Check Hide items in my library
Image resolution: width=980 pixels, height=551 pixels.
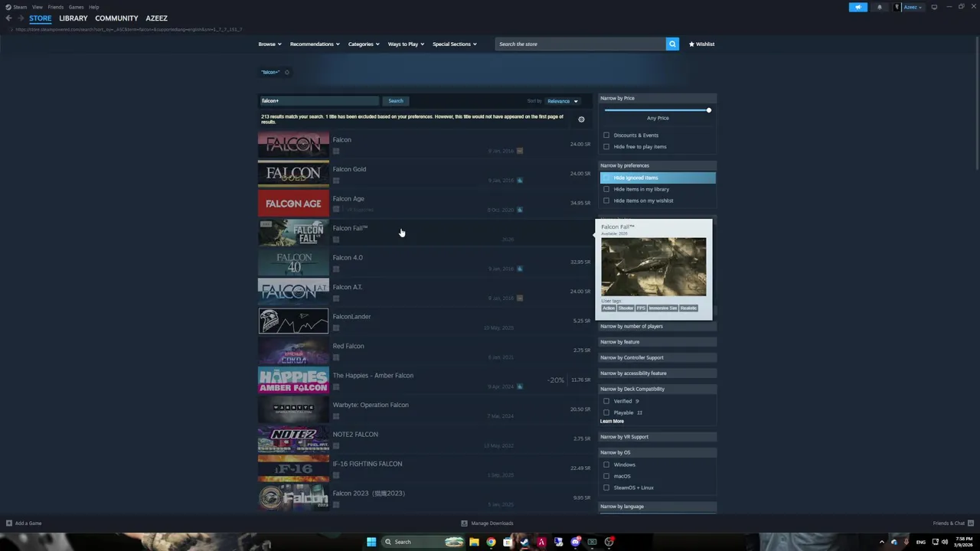pyautogui.click(x=606, y=189)
